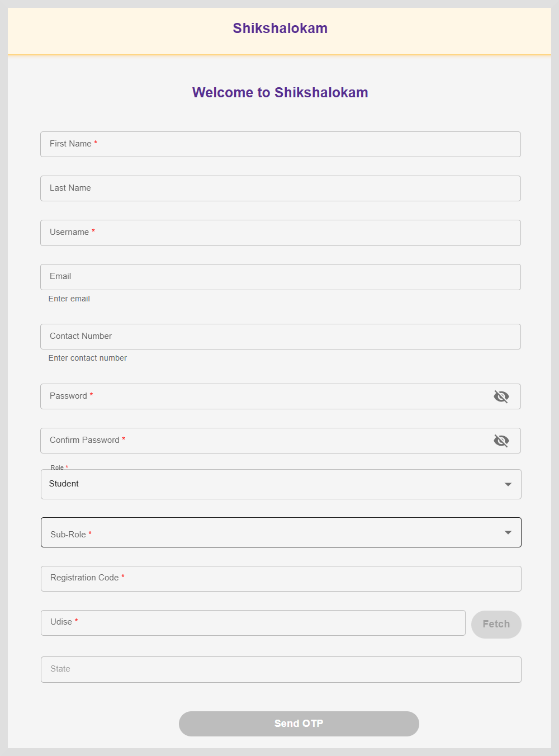Focus the First Name field
The height and width of the screenshot is (756, 559).
tap(279, 144)
